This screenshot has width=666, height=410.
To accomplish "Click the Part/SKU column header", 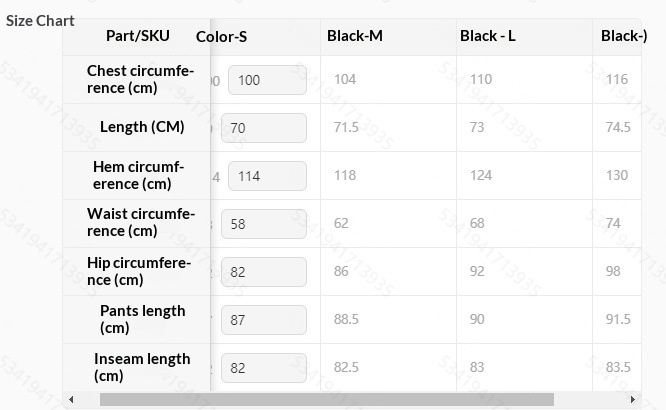I will [137, 36].
